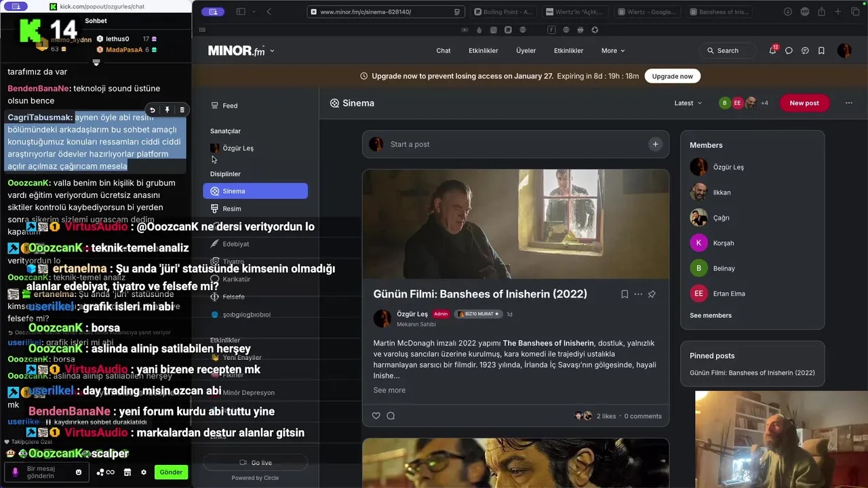Viewport: 868px width, 488px height.
Task: Open post title Günün Filmi: Banshees of Inisherin
Action: [480, 294]
